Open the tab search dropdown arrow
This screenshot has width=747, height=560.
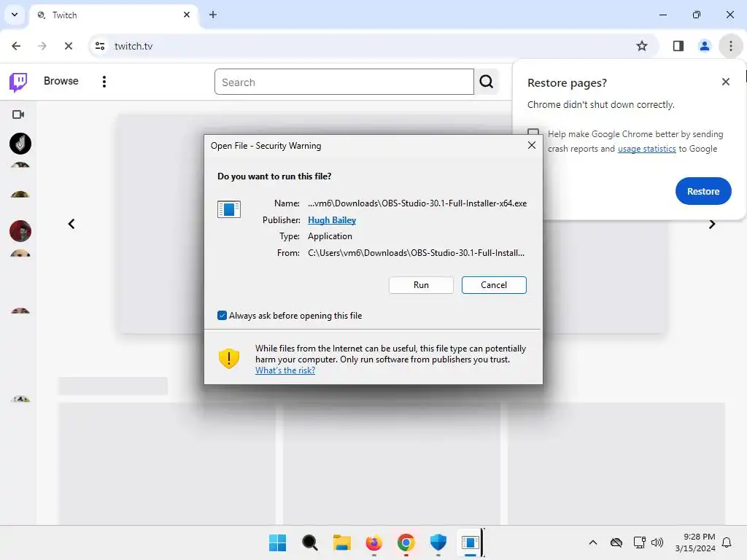click(x=15, y=15)
